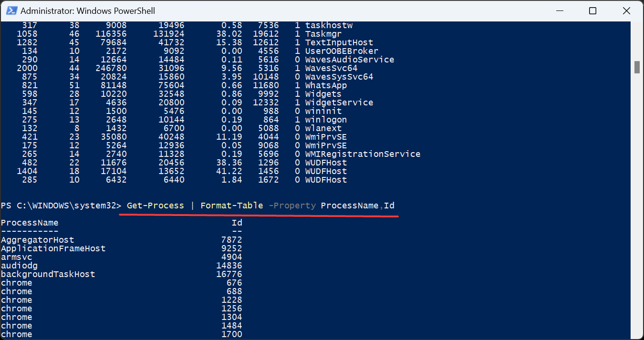Select the wlanext process name
The height and width of the screenshot is (340, 644).
pos(324,128)
